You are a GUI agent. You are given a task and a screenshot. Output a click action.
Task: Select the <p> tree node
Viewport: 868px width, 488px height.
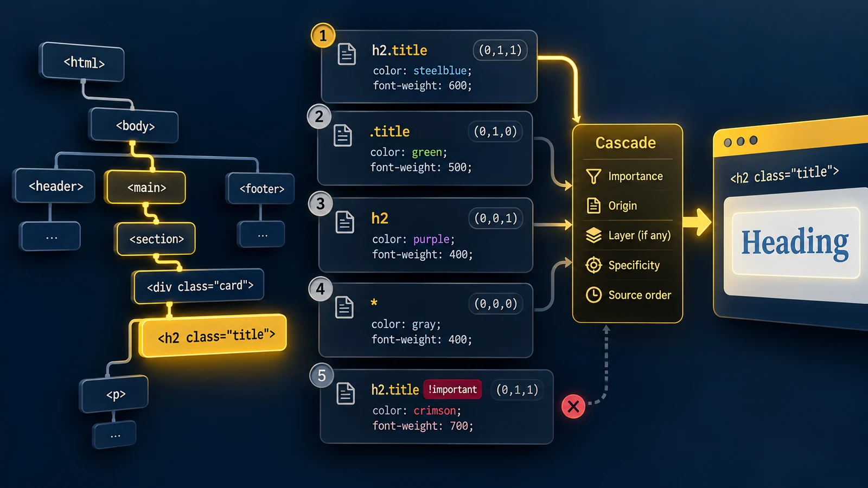point(114,394)
